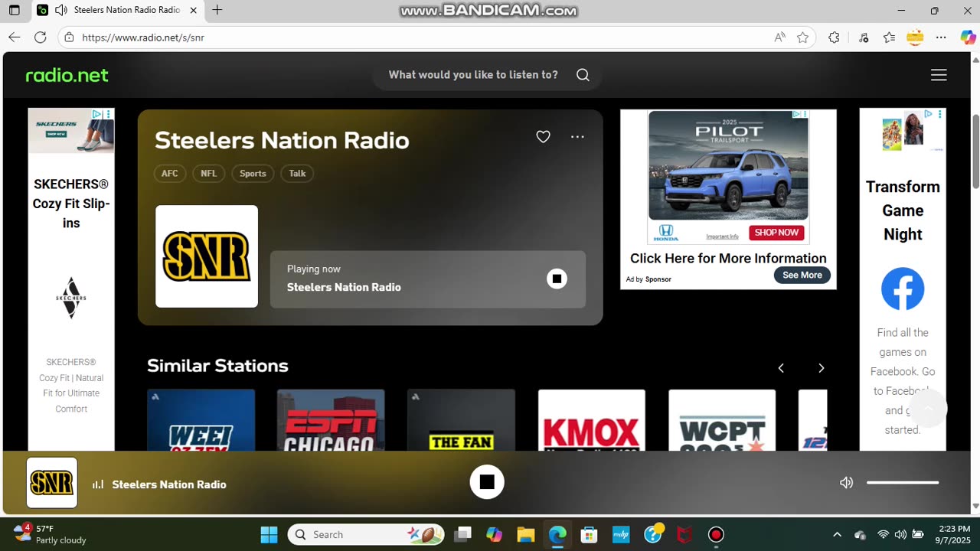
Task: Open the hamburger menu
Action: 939,75
